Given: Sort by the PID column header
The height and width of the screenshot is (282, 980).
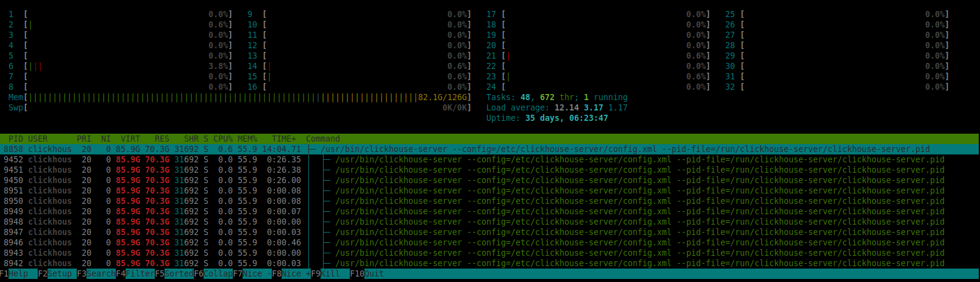Looking at the screenshot, I should (16, 139).
